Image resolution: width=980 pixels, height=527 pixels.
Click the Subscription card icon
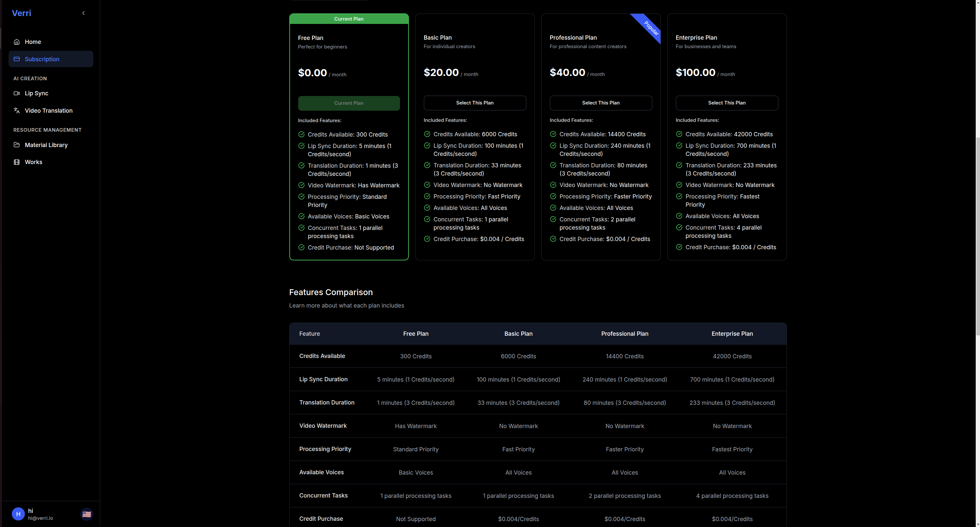16,59
